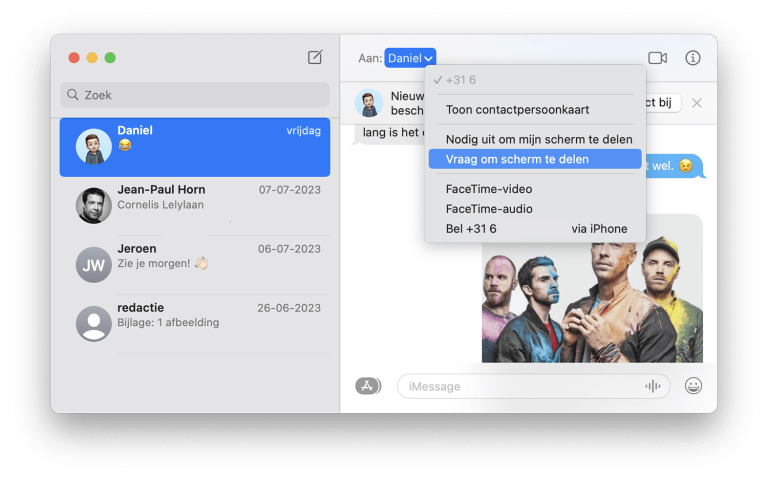Compose a new message with pencil icon
Image resolution: width=768 pixels, height=480 pixels.
(x=315, y=57)
